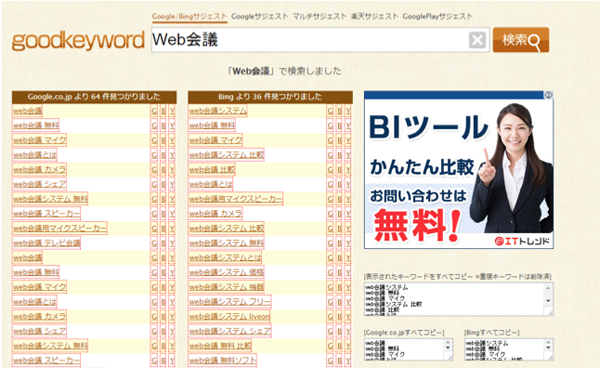Click the Google.co.jpすべてコピー text area
This screenshot has width=600, height=368.
point(408,349)
